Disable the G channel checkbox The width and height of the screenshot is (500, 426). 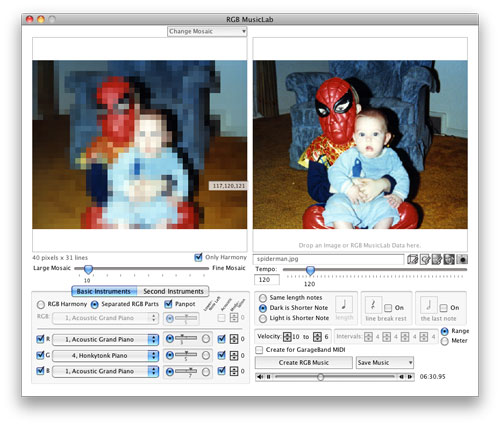[x=40, y=355]
